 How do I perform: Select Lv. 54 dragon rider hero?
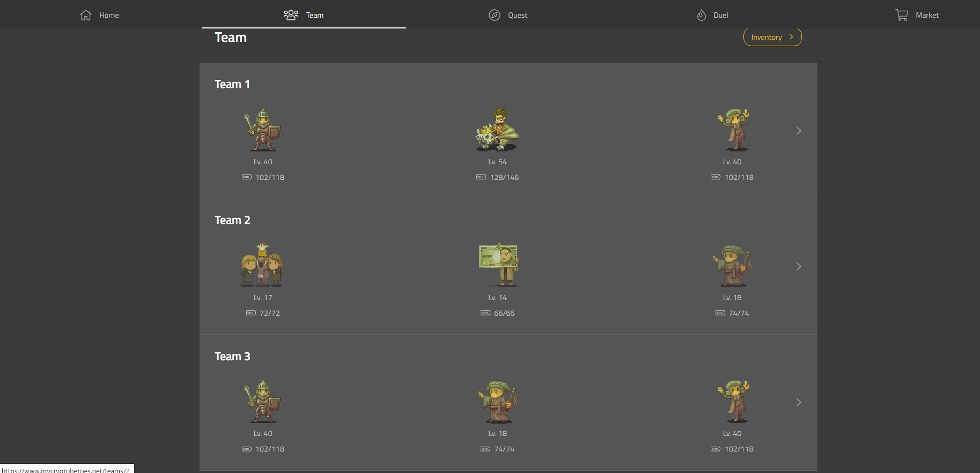pos(497,129)
